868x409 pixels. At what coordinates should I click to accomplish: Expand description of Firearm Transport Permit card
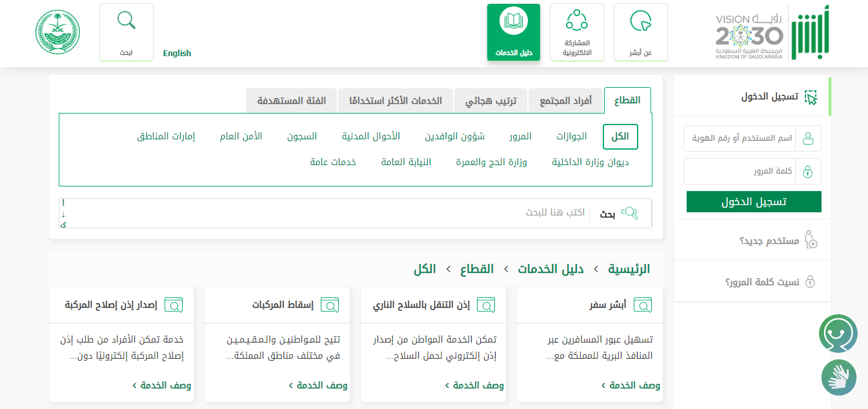pyautogui.click(x=474, y=386)
